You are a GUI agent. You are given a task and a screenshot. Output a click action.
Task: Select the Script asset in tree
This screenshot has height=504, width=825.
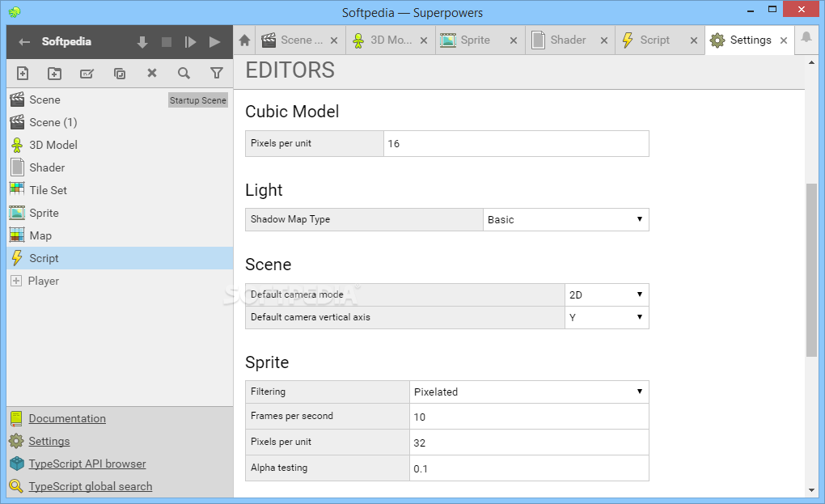click(x=120, y=258)
